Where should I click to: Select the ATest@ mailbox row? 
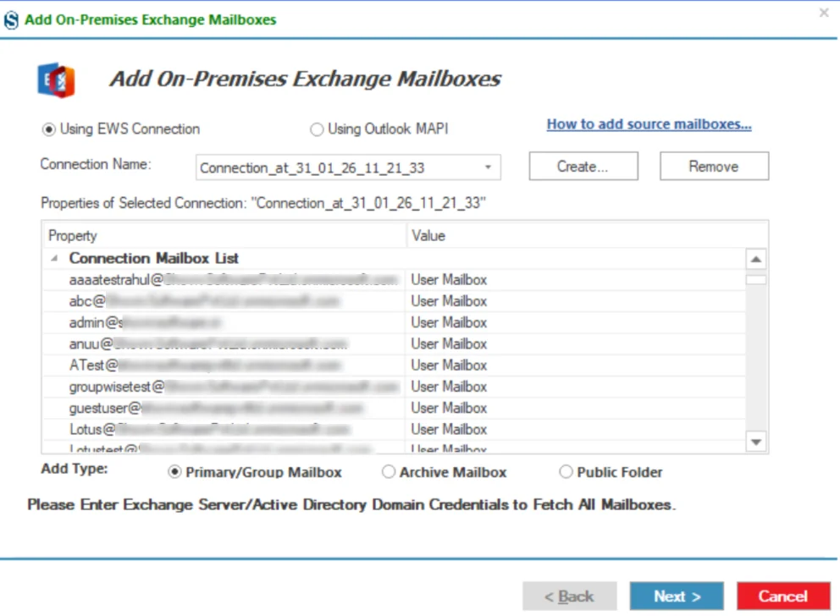pos(394,366)
